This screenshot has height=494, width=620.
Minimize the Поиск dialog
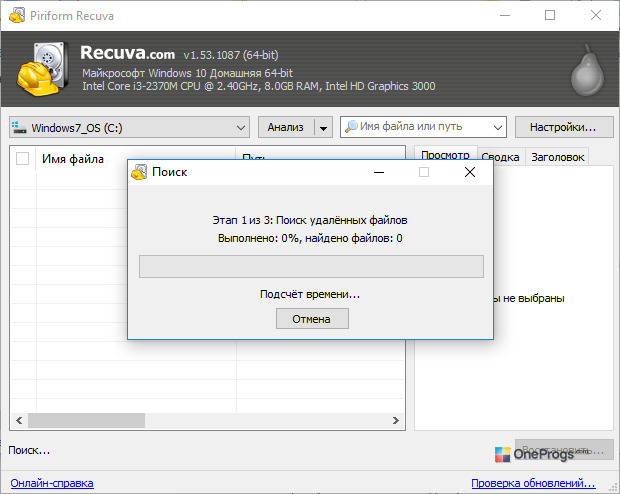pos(379,172)
